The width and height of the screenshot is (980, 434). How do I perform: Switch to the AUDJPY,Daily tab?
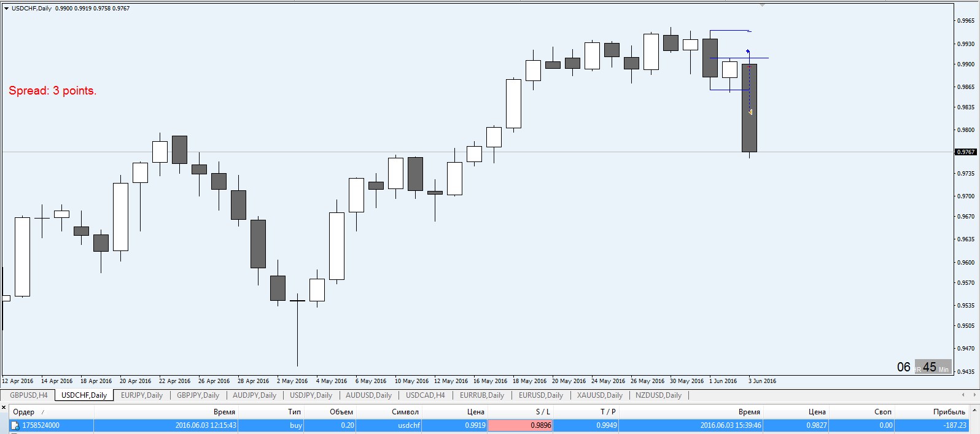pyautogui.click(x=254, y=395)
